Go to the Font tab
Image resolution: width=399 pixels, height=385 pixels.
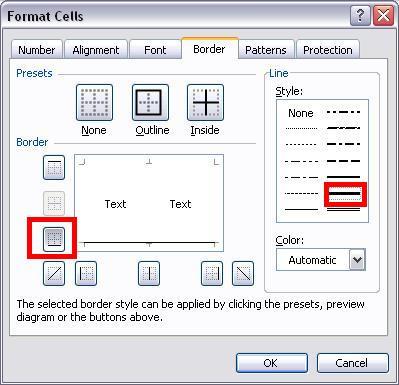pos(155,50)
